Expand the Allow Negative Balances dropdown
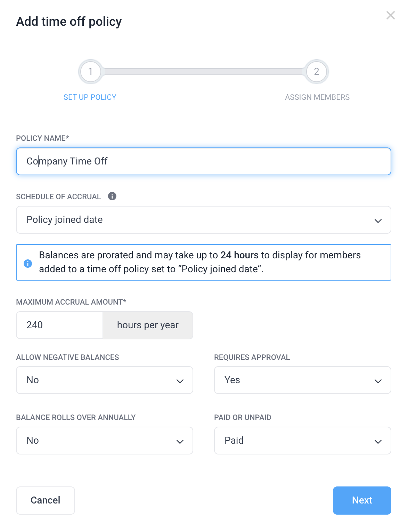The width and height of the screenshot is (408, 532). (x=104, y=380)
